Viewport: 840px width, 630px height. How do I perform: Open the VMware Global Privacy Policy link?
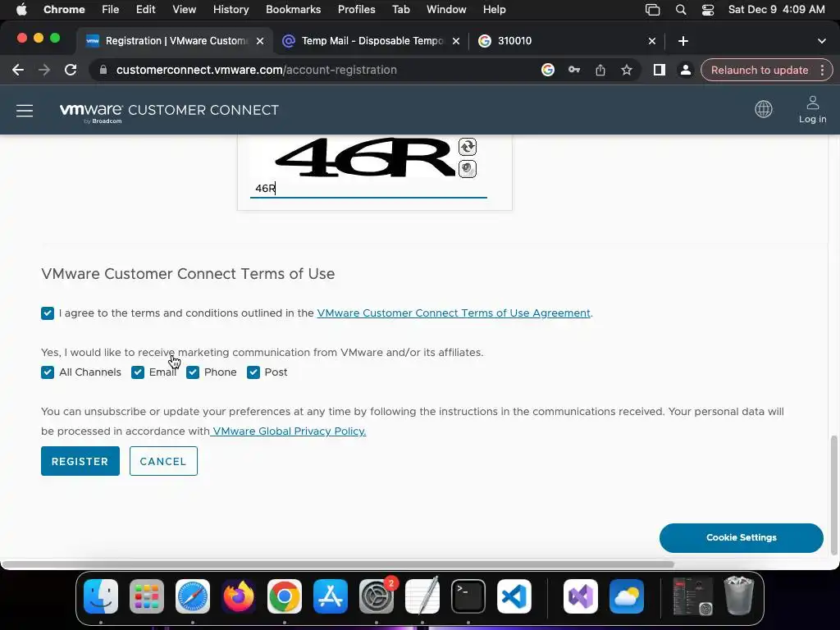(288, 431)
